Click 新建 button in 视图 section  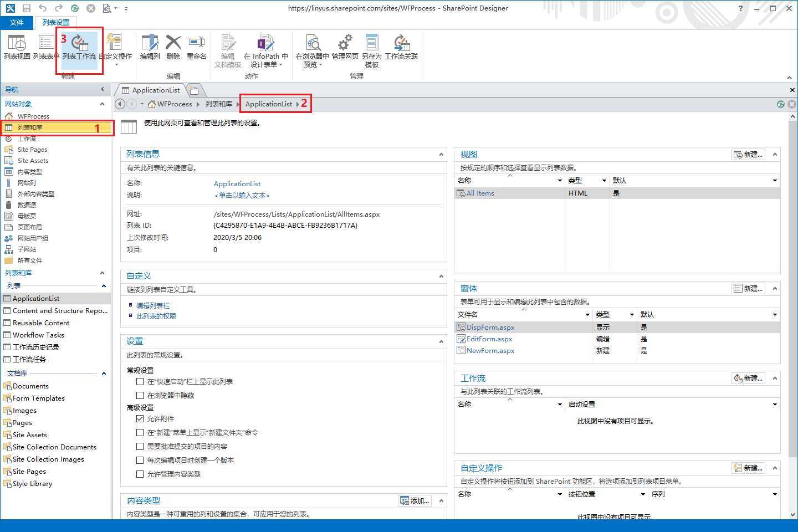point(749,155)
